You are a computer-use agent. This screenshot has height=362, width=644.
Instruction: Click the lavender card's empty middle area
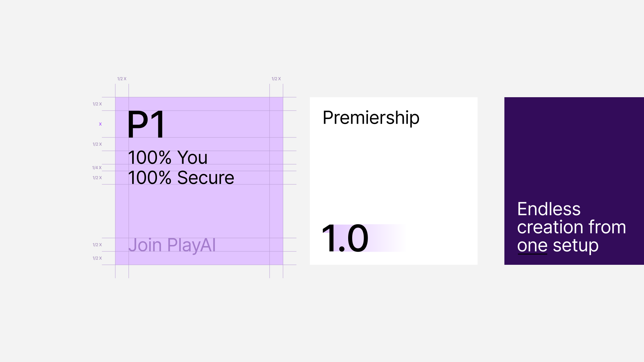199,211
